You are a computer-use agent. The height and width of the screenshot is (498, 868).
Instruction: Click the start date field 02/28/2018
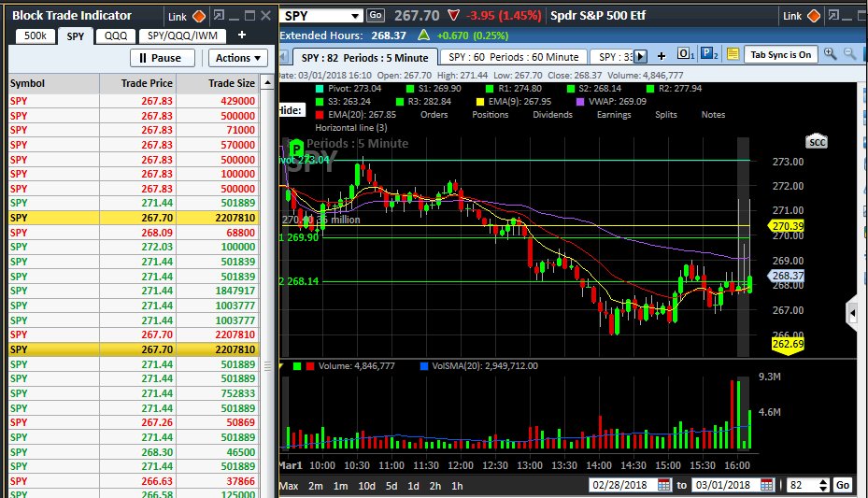tap(623, 485)
